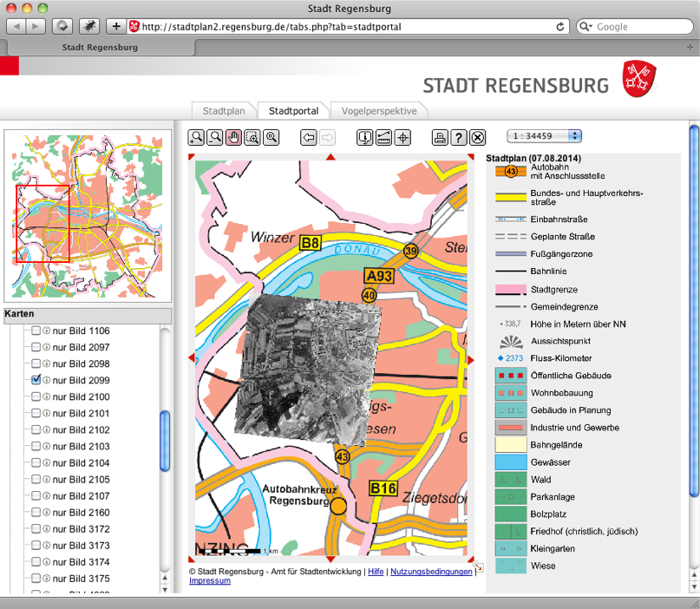Click the aerial photo overlay on map
The height and width of the screenshot is (609, 700).
[308, 370]
